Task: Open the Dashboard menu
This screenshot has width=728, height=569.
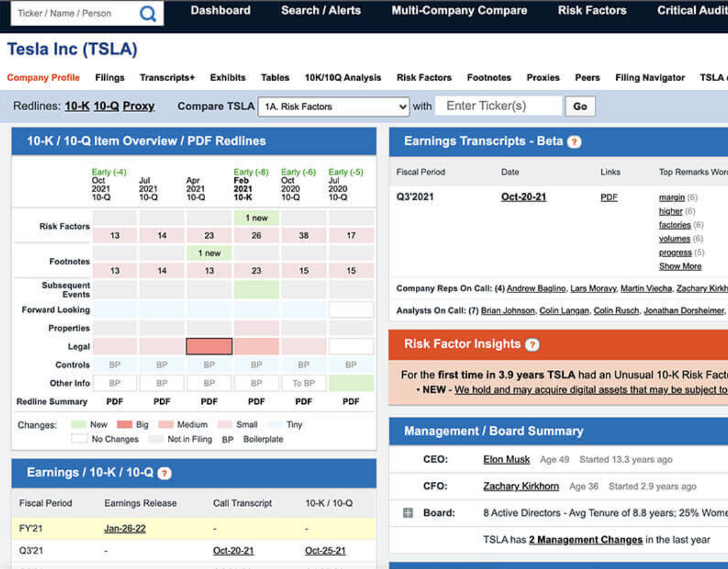Action: (x=220, y=10)
